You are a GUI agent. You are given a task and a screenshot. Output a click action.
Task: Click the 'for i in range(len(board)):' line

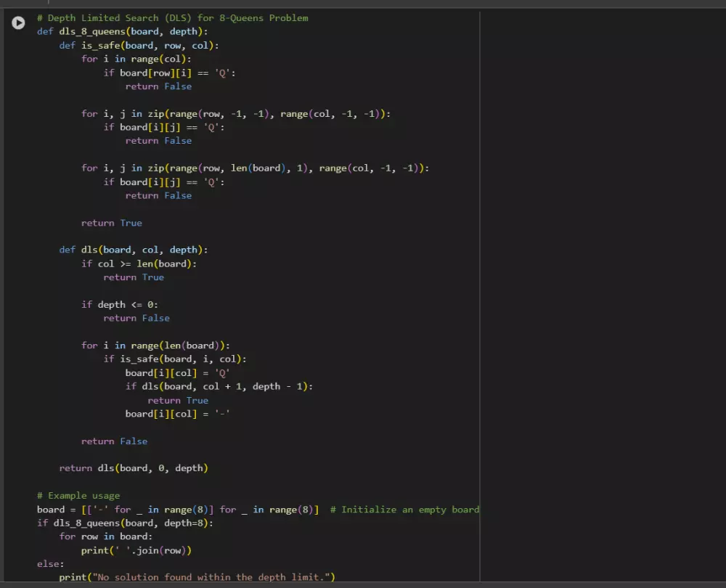pos(155,346)
